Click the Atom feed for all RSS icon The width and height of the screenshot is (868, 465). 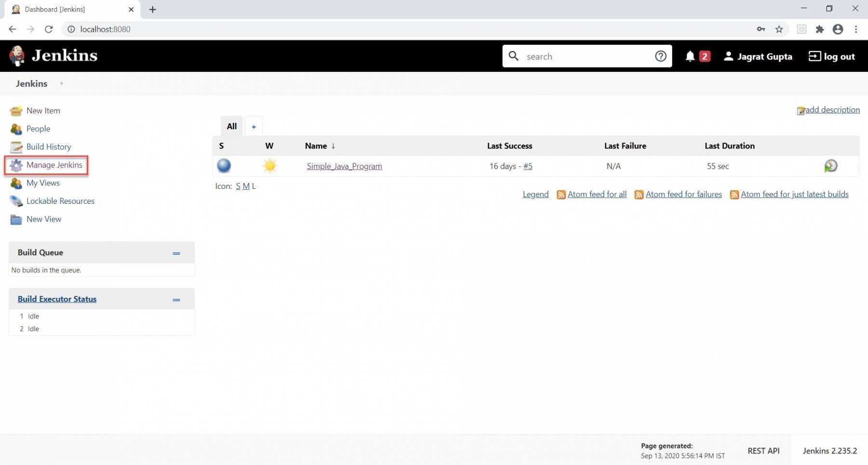point(561,195)
